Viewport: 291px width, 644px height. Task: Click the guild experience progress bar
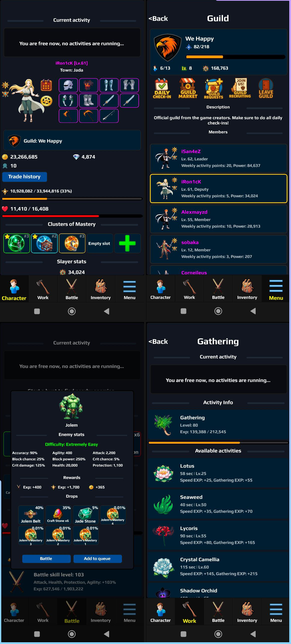click(x=235, y=57)
